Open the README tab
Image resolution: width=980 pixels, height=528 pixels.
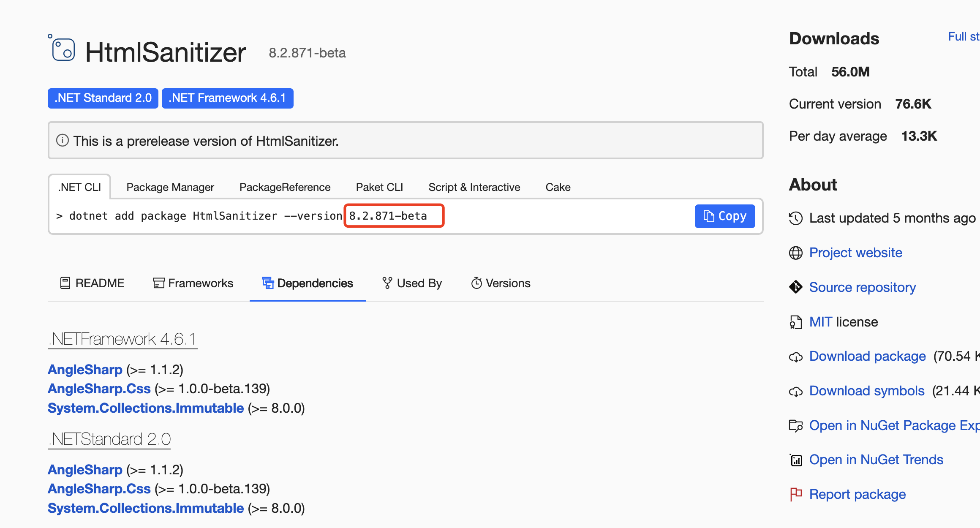(92, 283)
